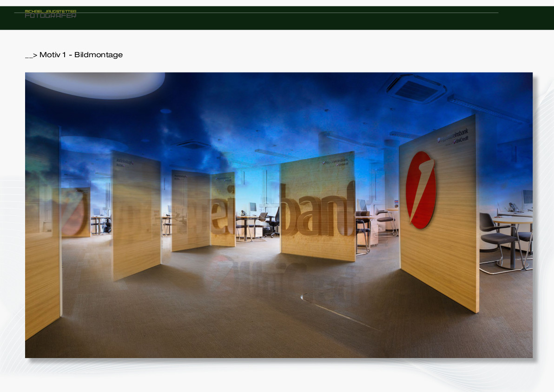Click the "FOTOGRAFER" wordmark in the header
Screen dimensions: 554x392
click(x=51, y=15)
